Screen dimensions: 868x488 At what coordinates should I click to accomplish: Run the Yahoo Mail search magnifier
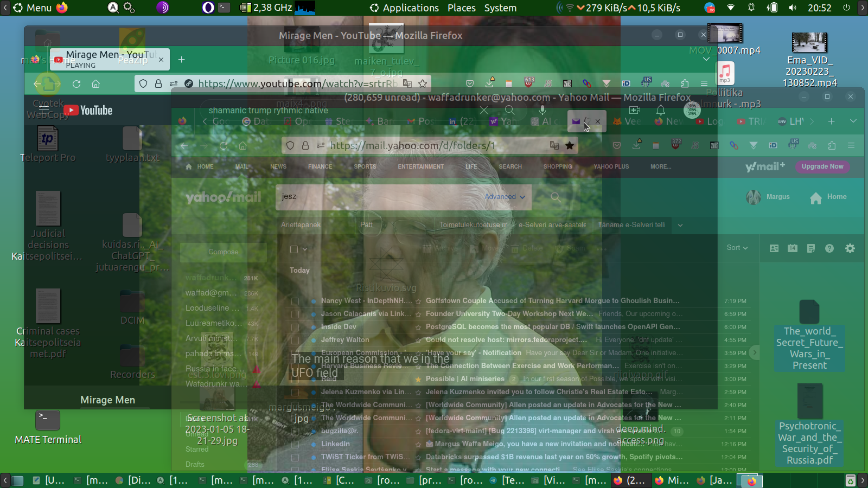tap(556, 197)
